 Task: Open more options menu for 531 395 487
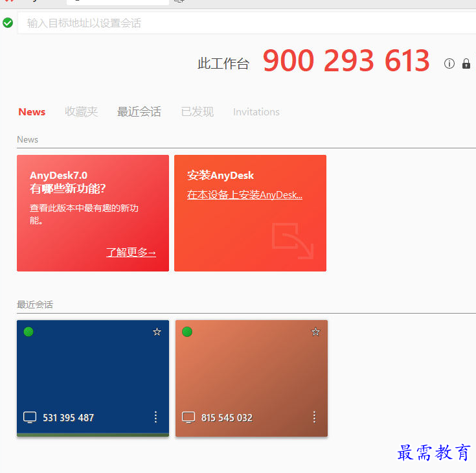[x=155, y=417]
